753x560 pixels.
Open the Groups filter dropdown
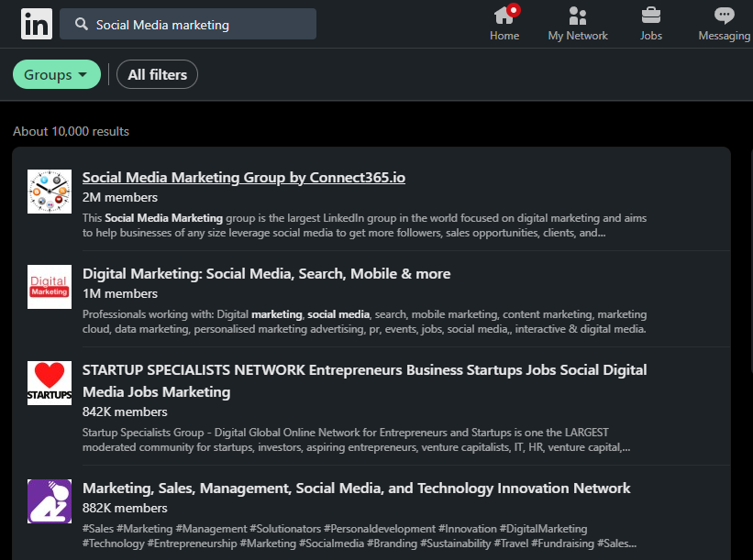coord(57,74)
